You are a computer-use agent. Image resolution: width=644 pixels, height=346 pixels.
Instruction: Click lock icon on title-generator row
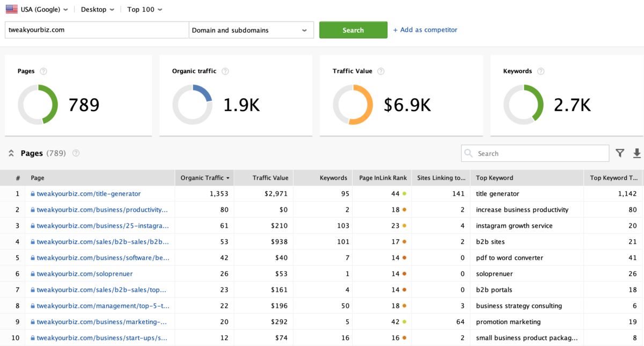[33, 193]
